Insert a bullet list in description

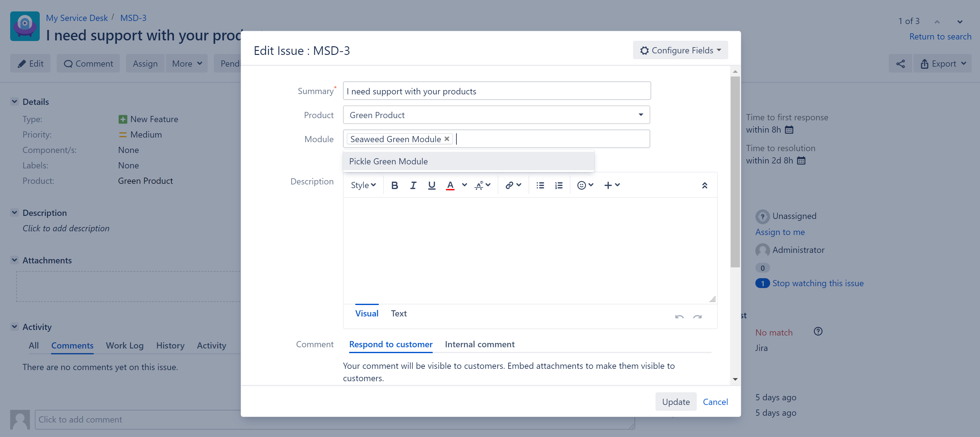coord(540,185)
